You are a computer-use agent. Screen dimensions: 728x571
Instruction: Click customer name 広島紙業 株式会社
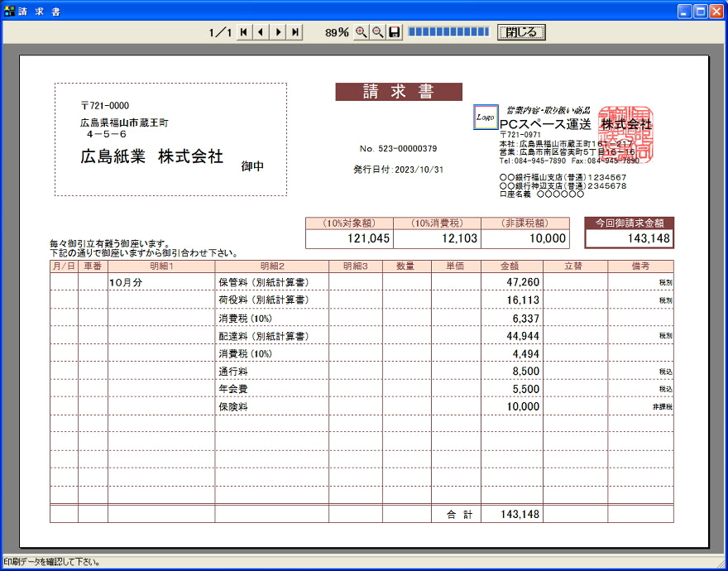coord(152,157)
